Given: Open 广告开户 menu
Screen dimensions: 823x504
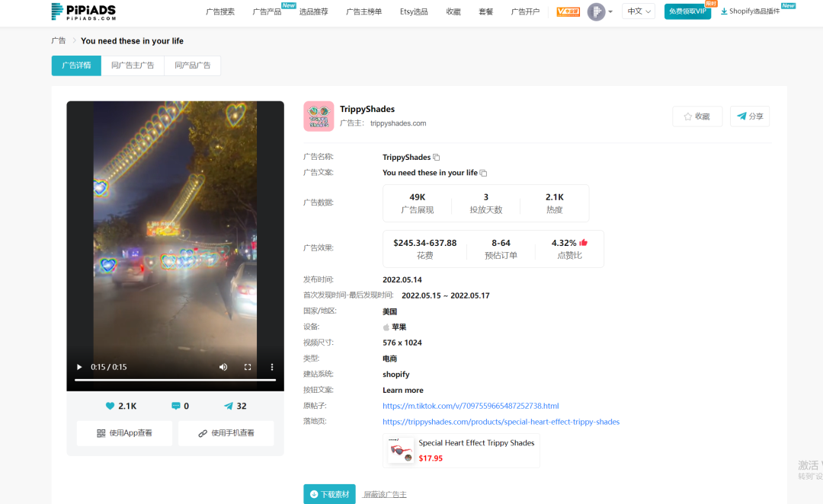Looking at the screenshot, I should (525, 11).
